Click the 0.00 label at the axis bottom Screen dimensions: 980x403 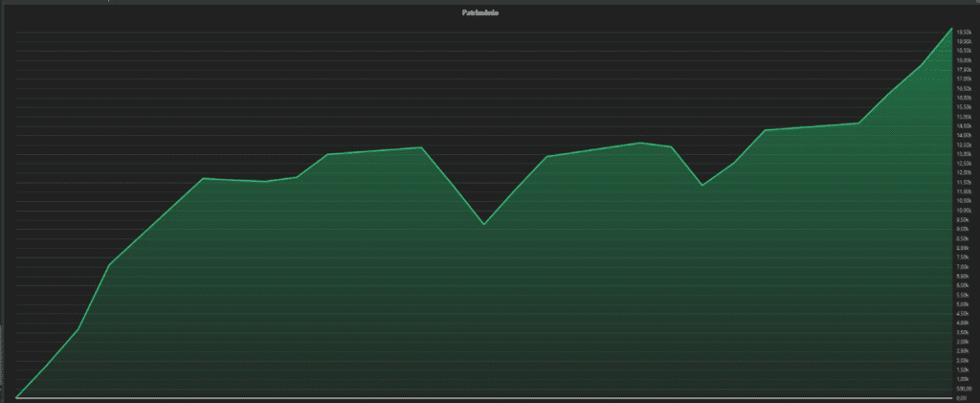pos(962,398)
